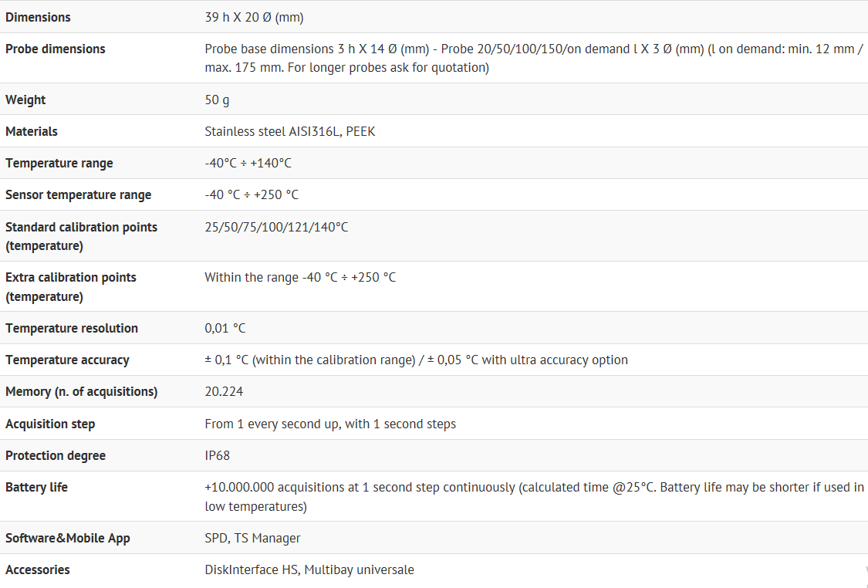Select the Weight row label
Screen dimensions: 868x588
[x=25, y=100]
